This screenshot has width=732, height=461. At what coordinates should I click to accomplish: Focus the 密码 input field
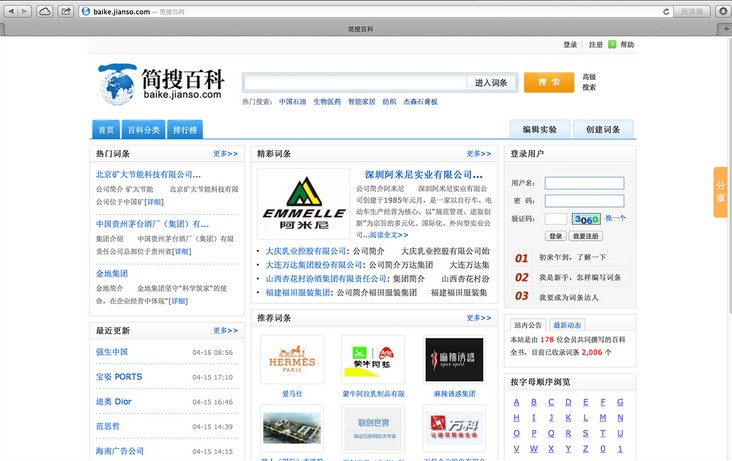(584, 201)
